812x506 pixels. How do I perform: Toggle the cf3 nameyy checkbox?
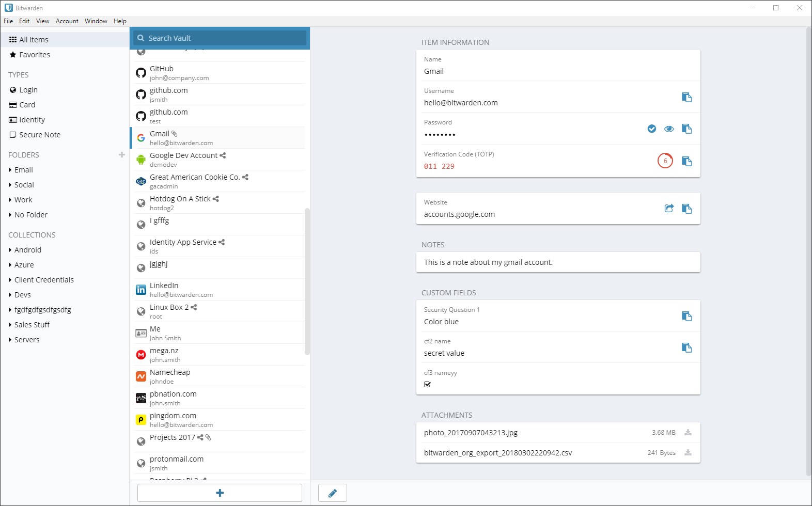pyautogui.click(x=427, y=384)
